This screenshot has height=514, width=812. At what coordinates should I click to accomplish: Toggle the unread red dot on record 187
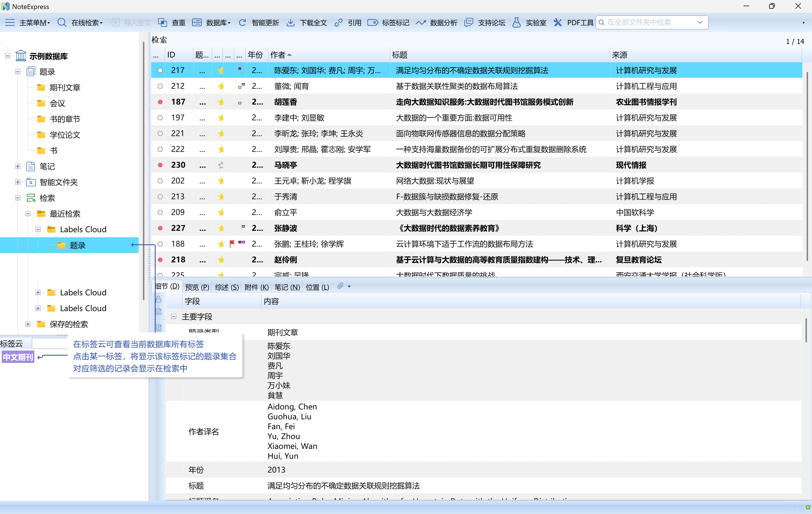click(x=160, y=102)
